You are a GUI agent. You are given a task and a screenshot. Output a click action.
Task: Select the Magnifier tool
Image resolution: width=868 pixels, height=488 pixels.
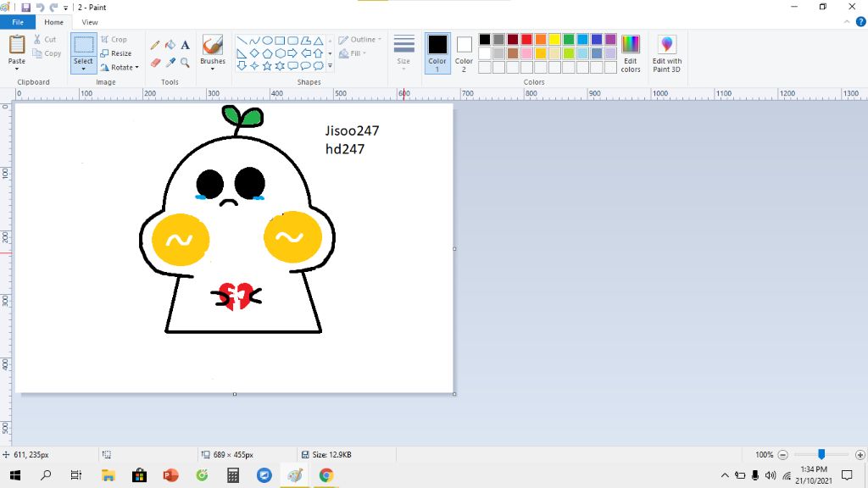186,63
